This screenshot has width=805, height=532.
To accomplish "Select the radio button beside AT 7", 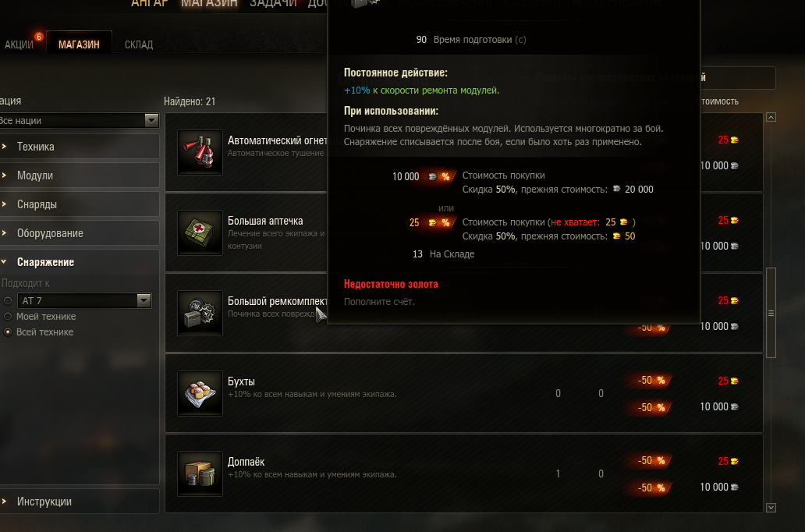I will tap(8, 300).
